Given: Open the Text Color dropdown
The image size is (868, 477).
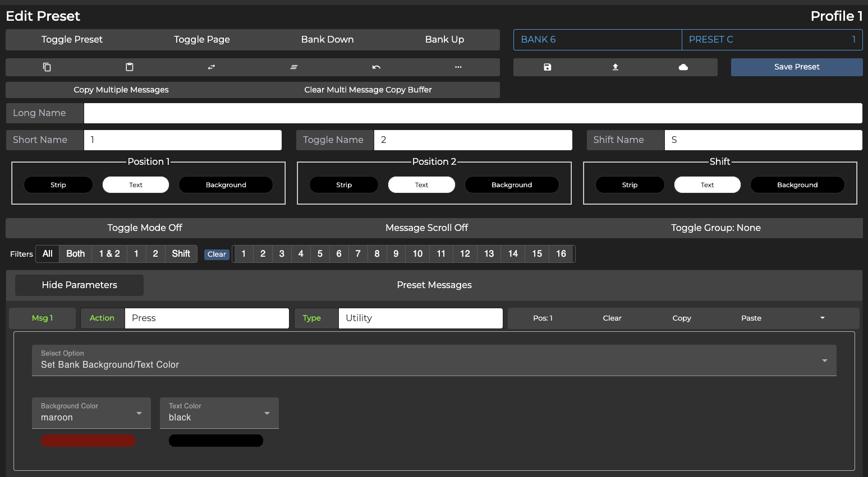Looking at the screenshot, I should point(219,413).
